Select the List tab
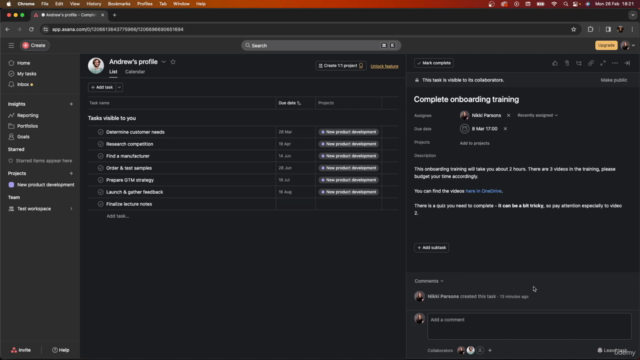The image size is (640, 360). coord(113,72)
